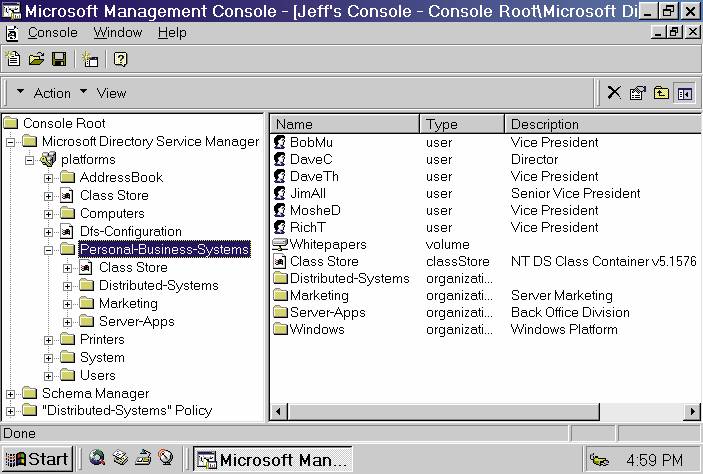
Task: Sort list by Type column header
Action: pos(462,124)
